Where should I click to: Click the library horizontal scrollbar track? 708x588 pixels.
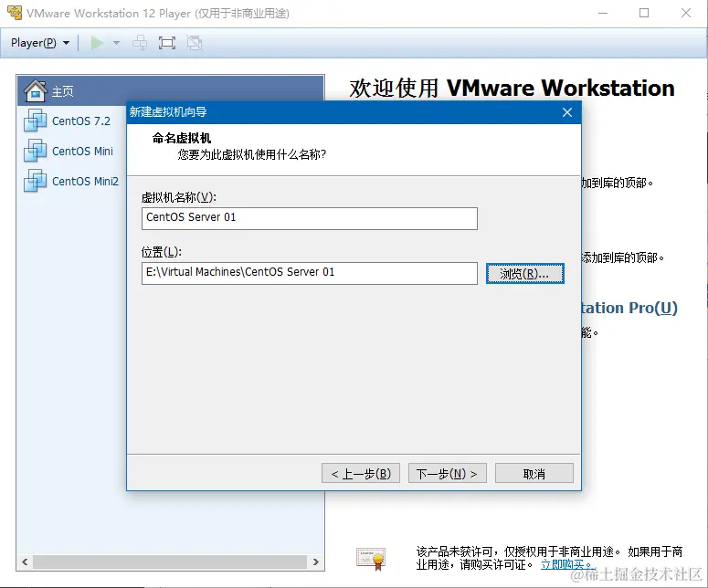(x=170, y=562)
